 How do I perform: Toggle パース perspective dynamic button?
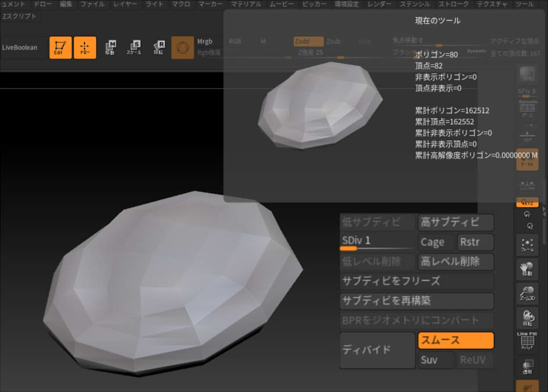click(x=528, y=109)
